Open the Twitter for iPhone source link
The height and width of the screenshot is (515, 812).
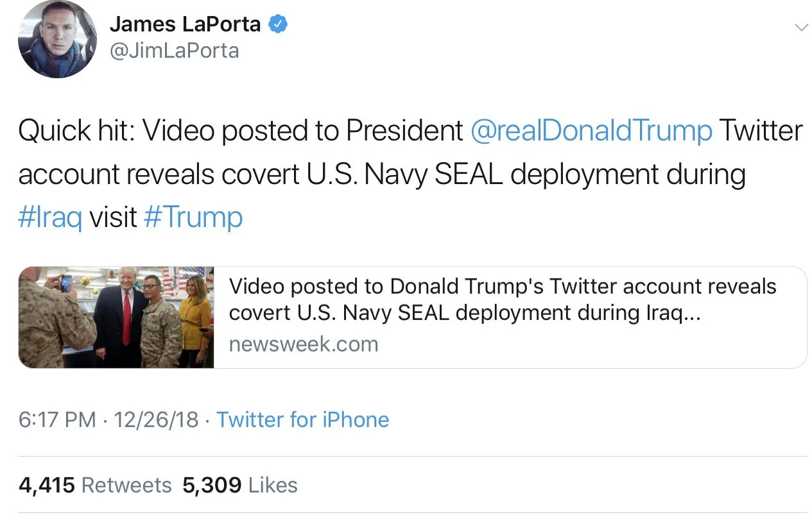click(x=302, y=420)
